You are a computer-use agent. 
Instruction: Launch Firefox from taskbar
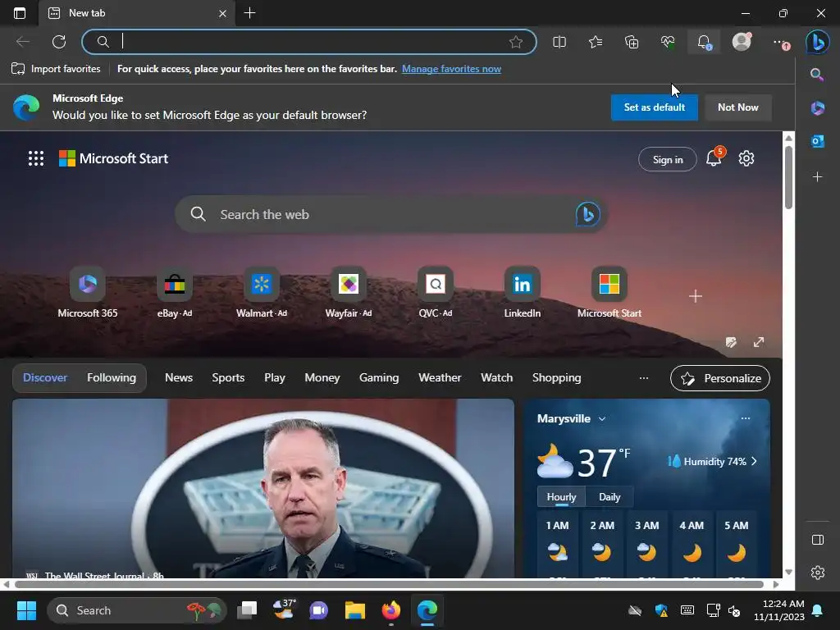point(391,610)
